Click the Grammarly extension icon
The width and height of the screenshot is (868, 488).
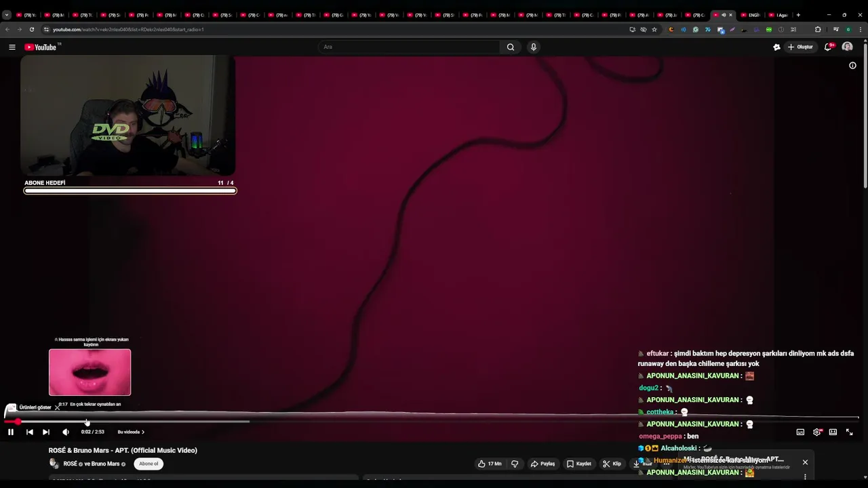[x=695, y=29]
